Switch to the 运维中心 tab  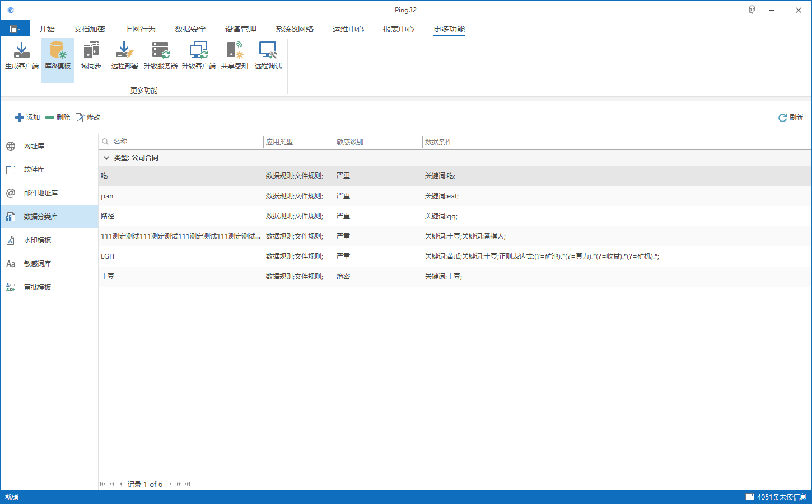coord(348,29)
